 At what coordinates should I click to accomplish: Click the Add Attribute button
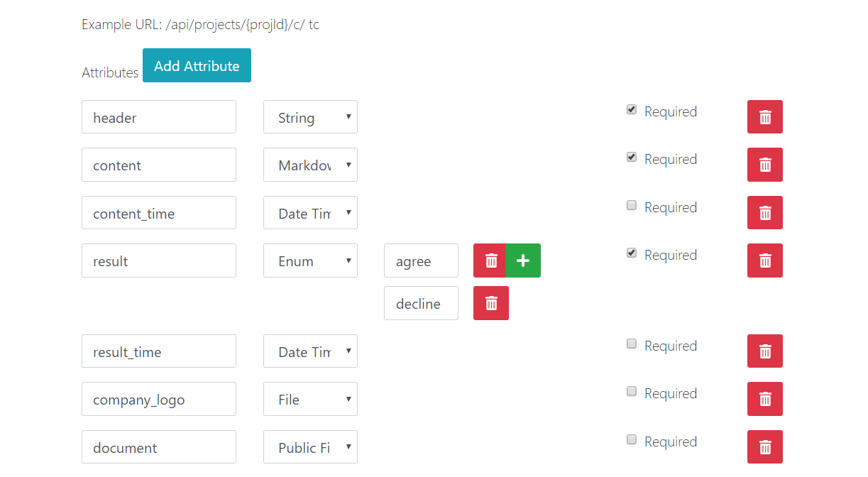point(197,65)
